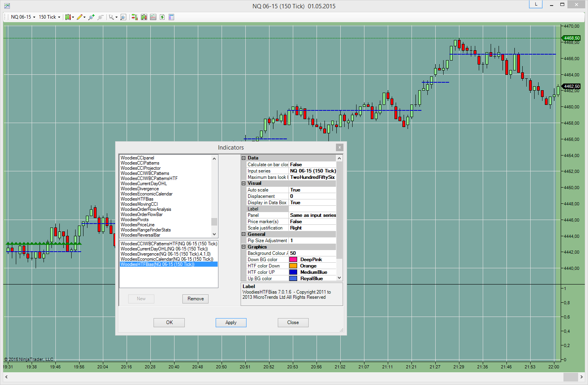Open the candlestick chart style selector
The height and width of the screenshot is (385, 588).
[x=69, y=17]
